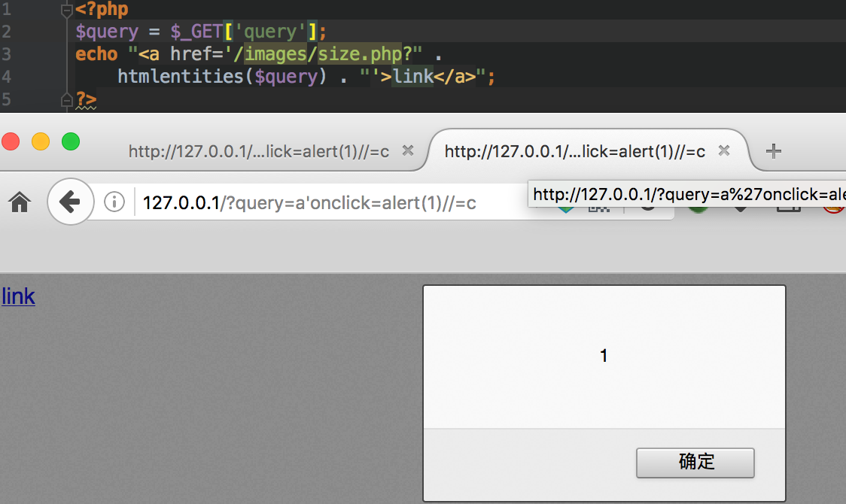Click line number 3 in the editor gutter
The height and width of the screenshot is (504, 846).
coord(7,54)
